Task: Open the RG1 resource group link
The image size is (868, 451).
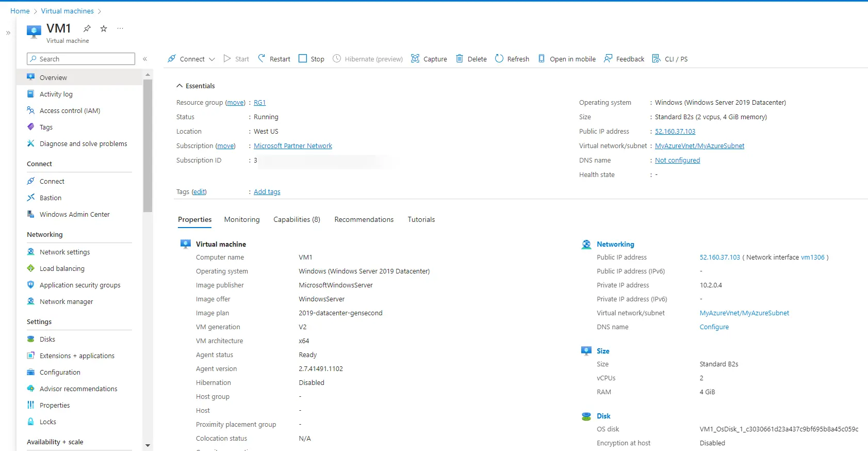Action: (259, 103)
